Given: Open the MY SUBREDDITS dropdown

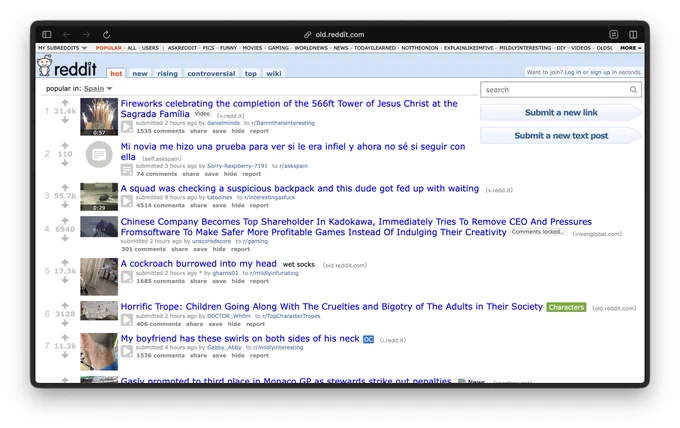Looking at the screenshot, I should point(62,48).
